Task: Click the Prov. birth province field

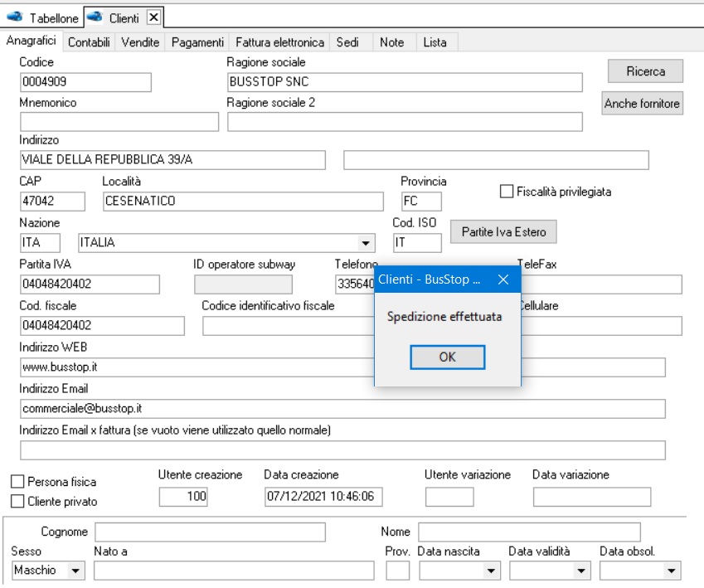Action: [x=398, y=571]
